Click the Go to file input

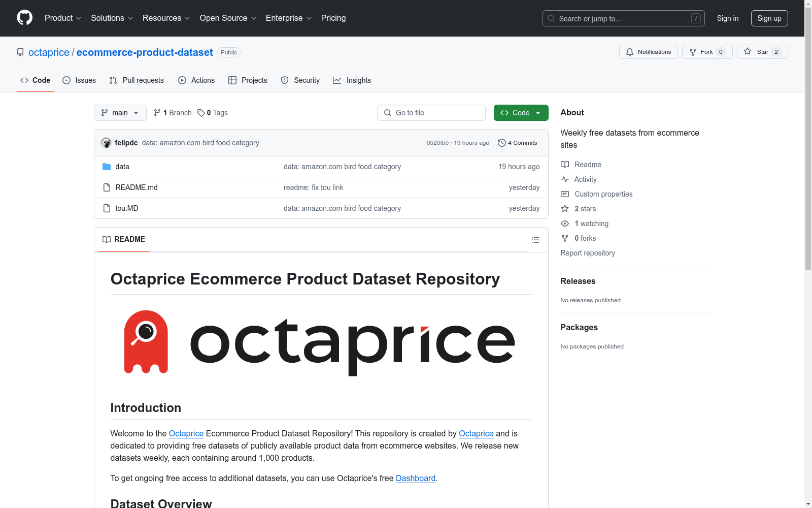[x=431, y=113]
